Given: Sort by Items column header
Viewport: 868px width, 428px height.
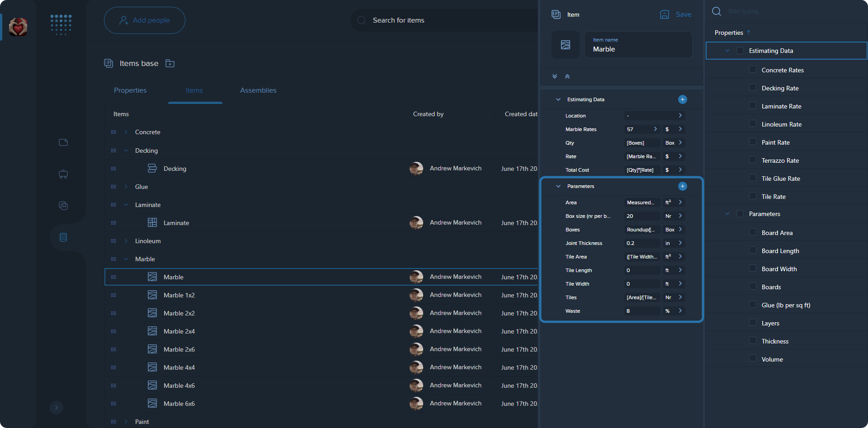Looking at the screenshot, I should (x=121, y=114).
